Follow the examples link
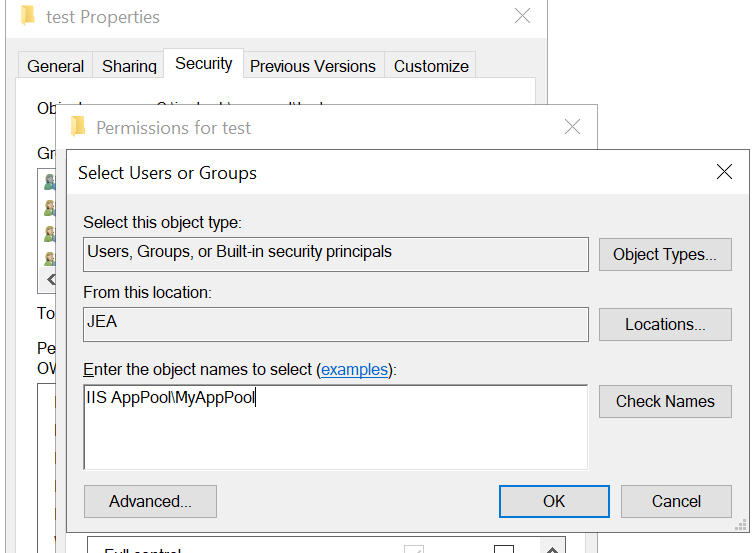Image resolution: width=753 pixels, height=553 pixels. click(x=353, y=369)
